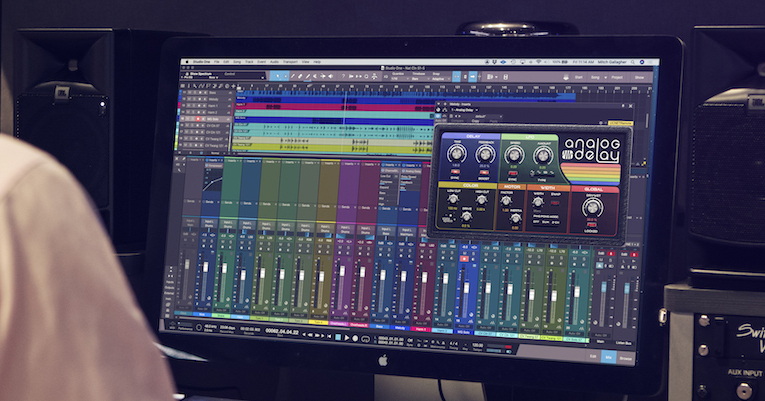
Task: Select the Listen speaker tool in toolbar
Action: 330,76
